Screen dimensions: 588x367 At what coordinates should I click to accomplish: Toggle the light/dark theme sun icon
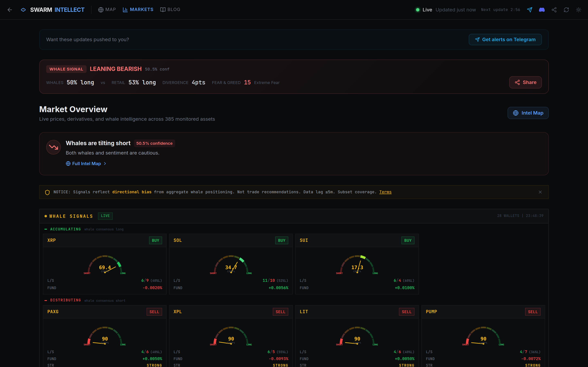coord(579,10)
